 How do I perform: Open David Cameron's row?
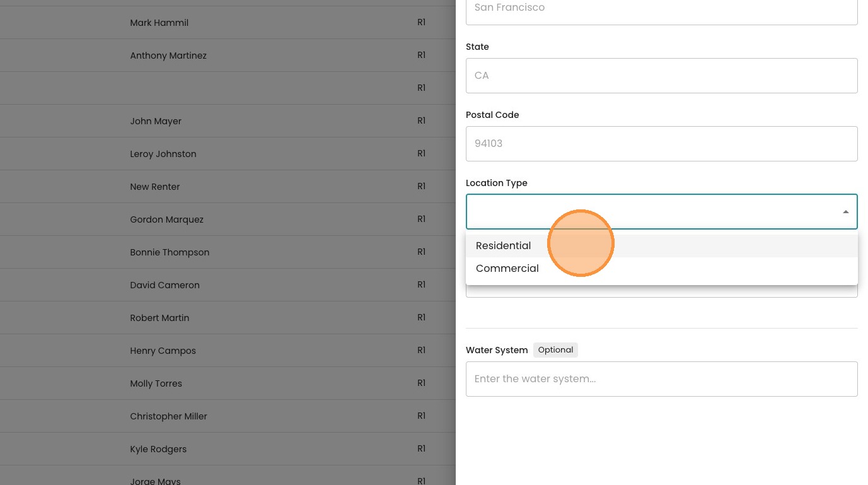[x=165, y=285]
